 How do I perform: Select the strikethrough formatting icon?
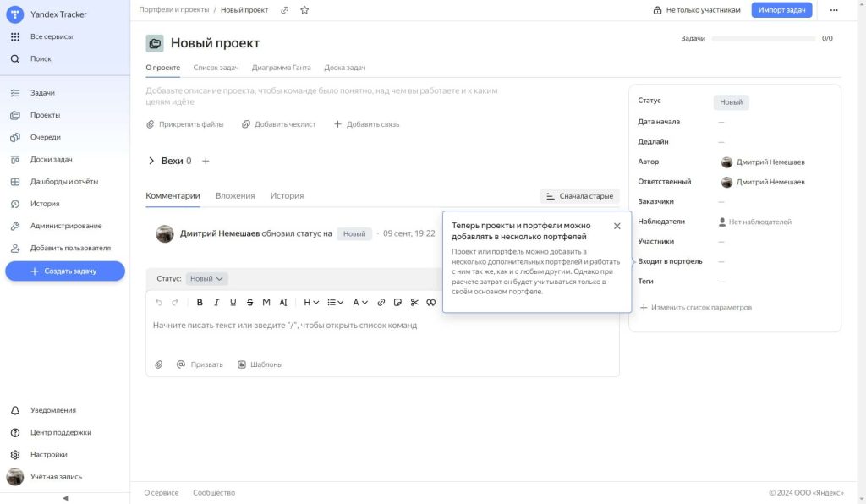(x=249, y=302)
